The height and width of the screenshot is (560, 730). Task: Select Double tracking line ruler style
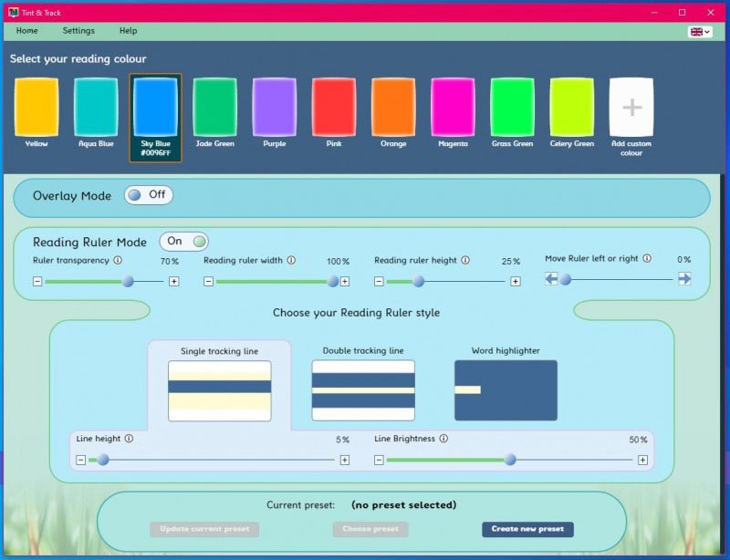[x=363, y=390]
